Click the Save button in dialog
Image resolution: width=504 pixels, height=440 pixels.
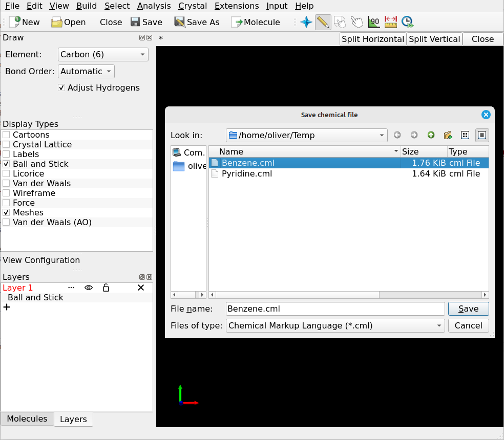[468, 309]
